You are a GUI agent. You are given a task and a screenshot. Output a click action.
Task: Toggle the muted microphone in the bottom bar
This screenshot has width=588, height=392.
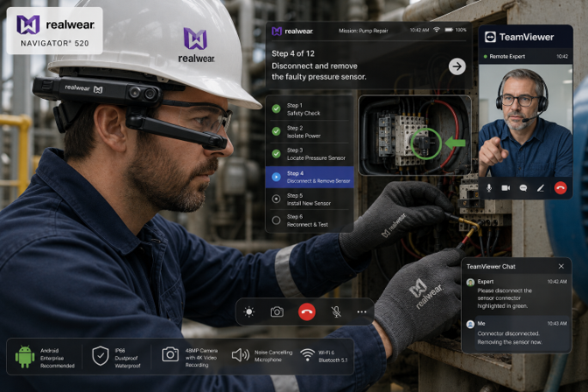336,311
